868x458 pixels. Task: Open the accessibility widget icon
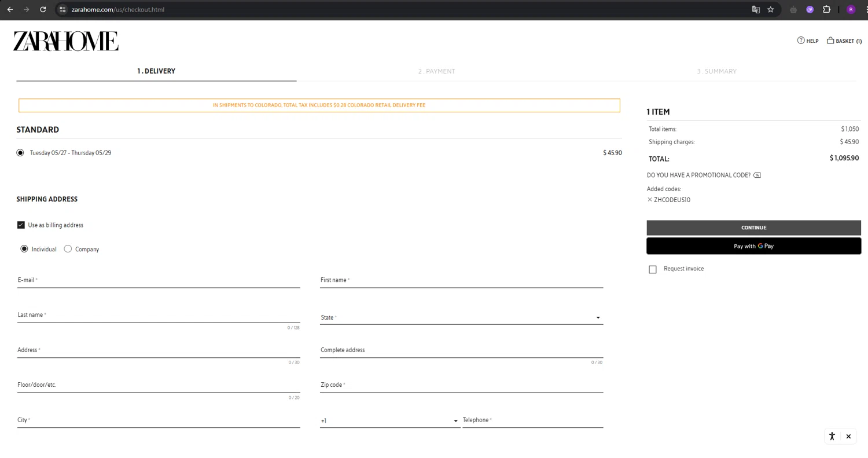point(832,437)
